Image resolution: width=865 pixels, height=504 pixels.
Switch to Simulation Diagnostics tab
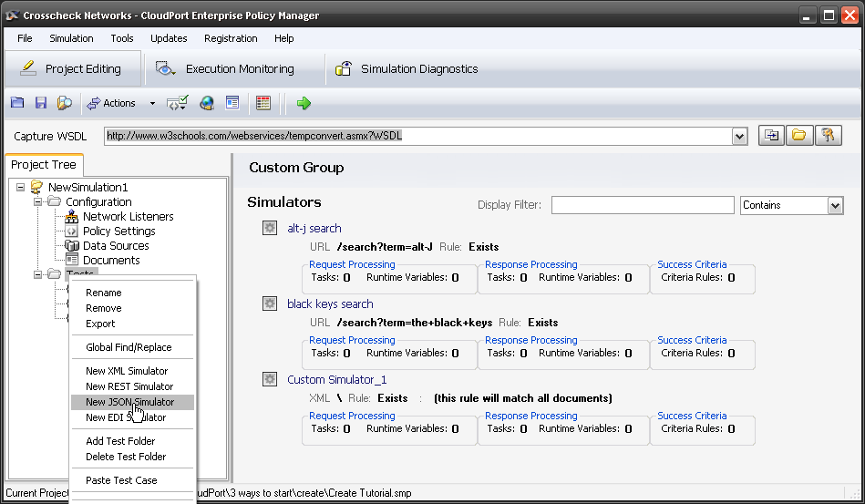[x=407, y=69]
